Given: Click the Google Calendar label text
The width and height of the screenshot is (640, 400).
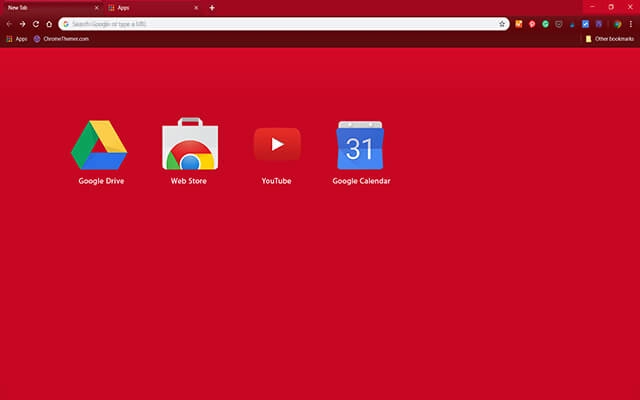Looking at the screenshot, I should click(361, 181).
